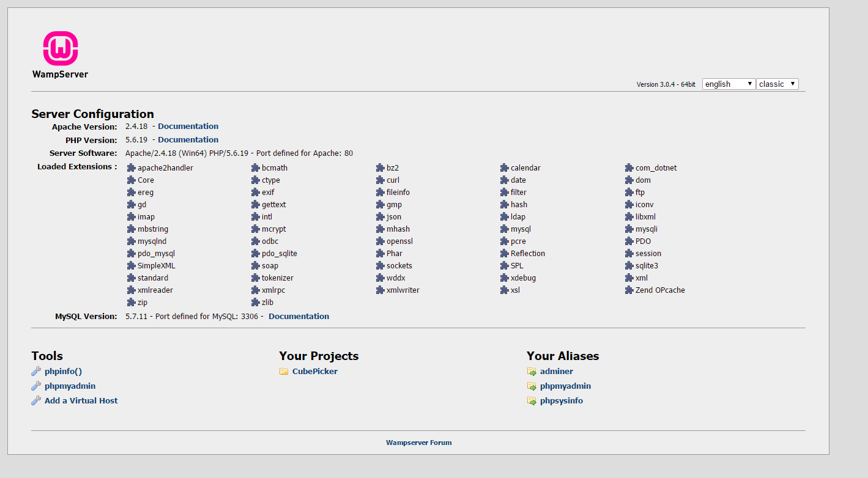Click the 'sockets' extension name
The image size is (868, 478).
pos(399,266)
